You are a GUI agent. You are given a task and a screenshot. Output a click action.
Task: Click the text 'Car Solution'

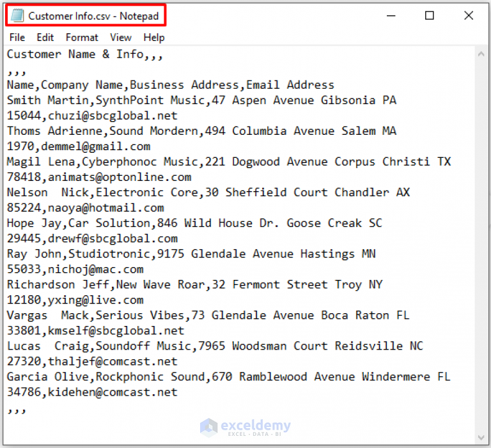pos(109,223)
